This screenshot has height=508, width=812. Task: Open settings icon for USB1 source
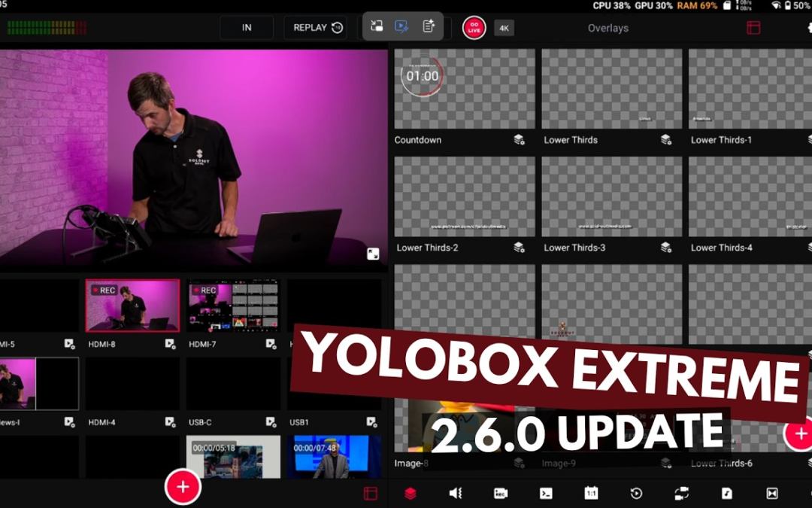pos(371,422)
